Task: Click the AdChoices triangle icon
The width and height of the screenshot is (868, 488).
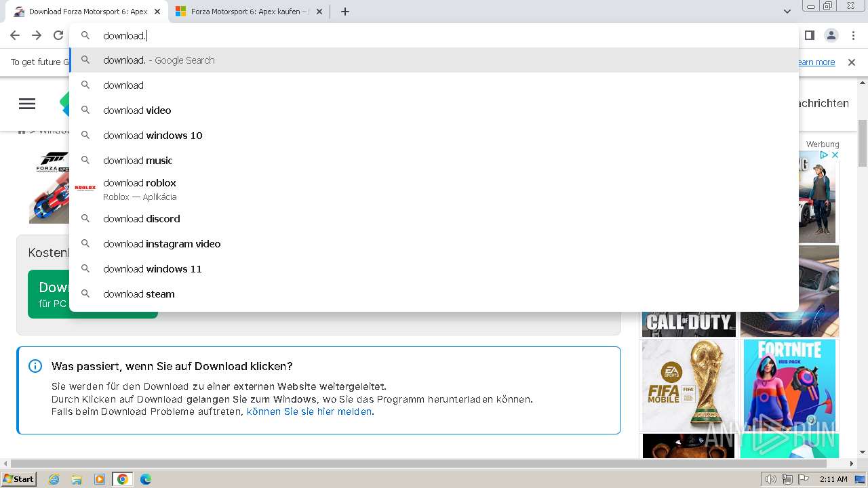Action: click(x=824, y=155)
